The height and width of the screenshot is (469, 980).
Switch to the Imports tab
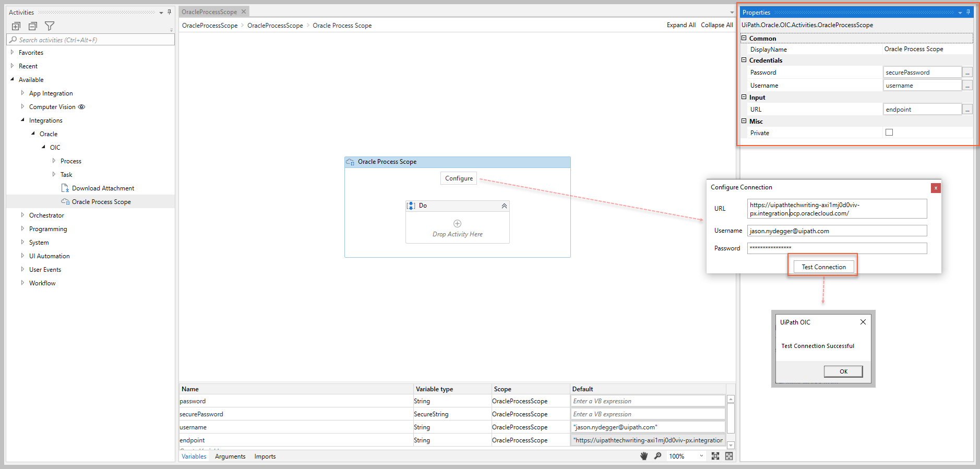pos(265,456)
